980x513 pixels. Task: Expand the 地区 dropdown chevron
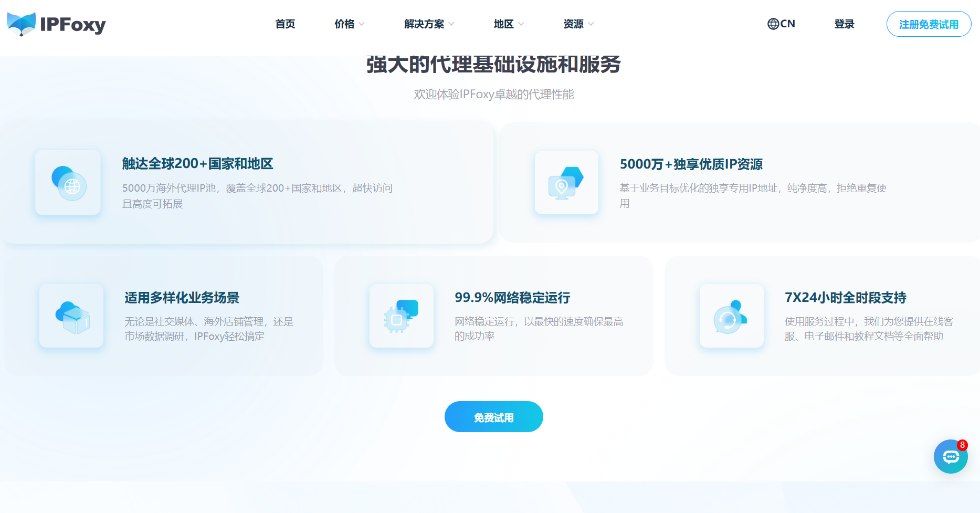(521, 24)
